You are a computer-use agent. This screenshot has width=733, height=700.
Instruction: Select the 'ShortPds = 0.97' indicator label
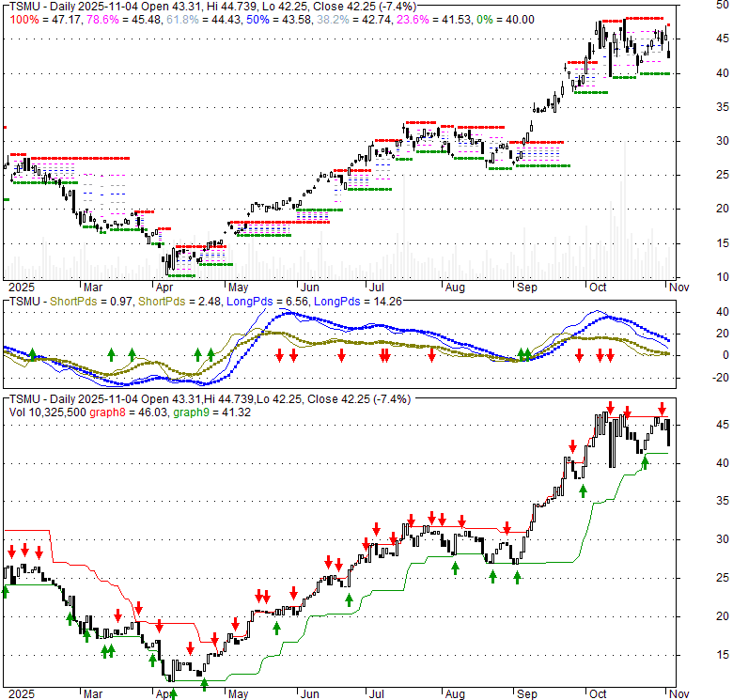click(91, 302)
